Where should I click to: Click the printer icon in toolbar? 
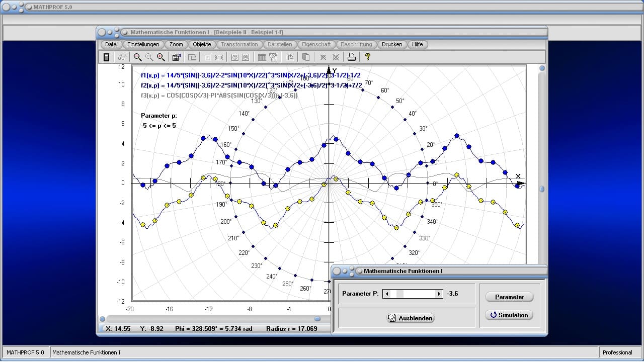(352, 57)
